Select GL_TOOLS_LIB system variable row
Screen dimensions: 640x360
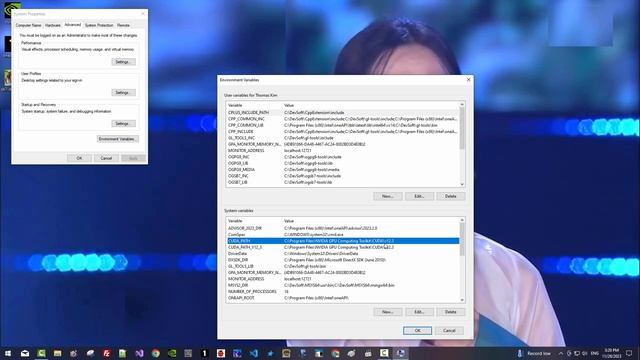343,266
